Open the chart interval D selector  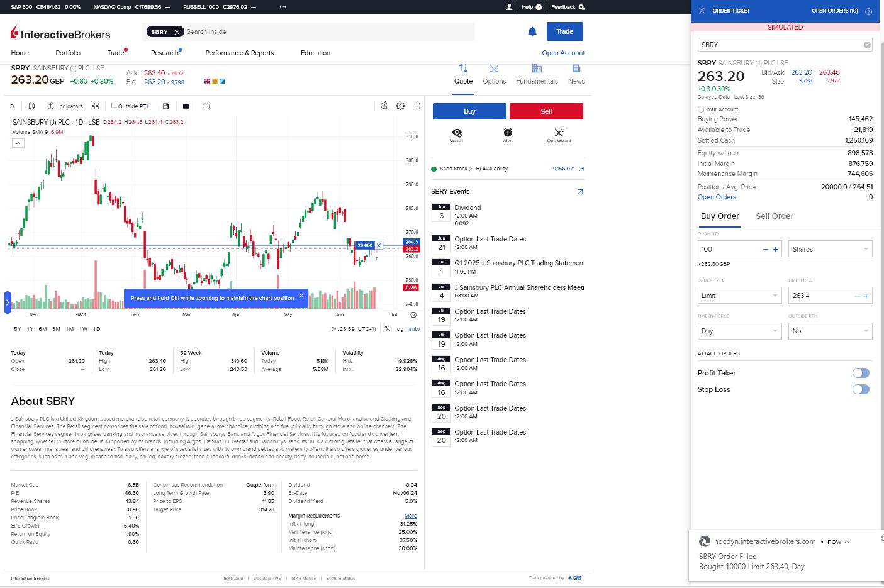click(12, 106)
